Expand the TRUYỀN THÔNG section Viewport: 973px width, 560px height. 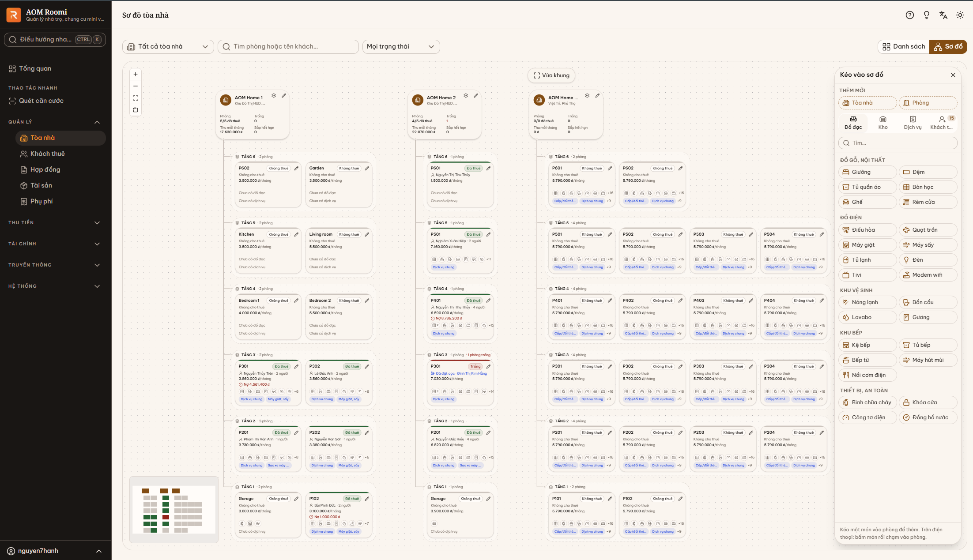point(56,265)
